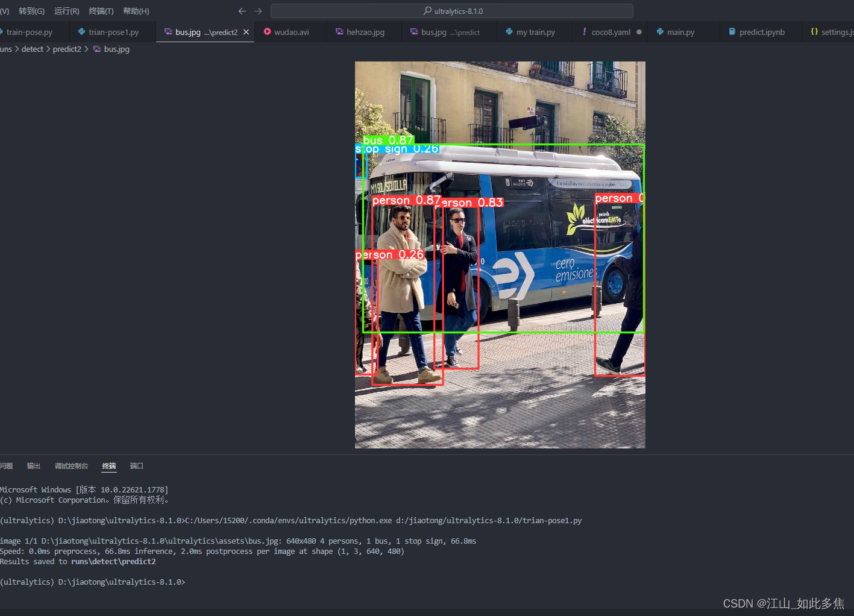Open the detect breadcrumb dropdown
The image size is (854, 616).
pyautogui.click(x=32, y=49)
